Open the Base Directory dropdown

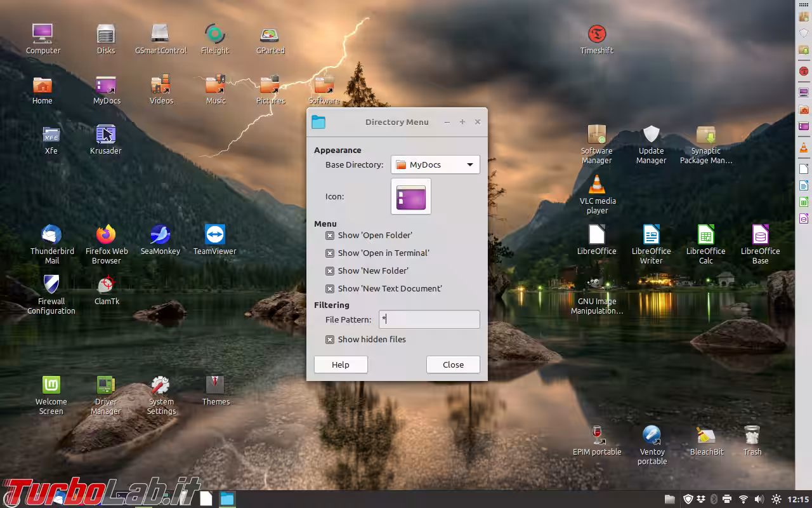435,164
